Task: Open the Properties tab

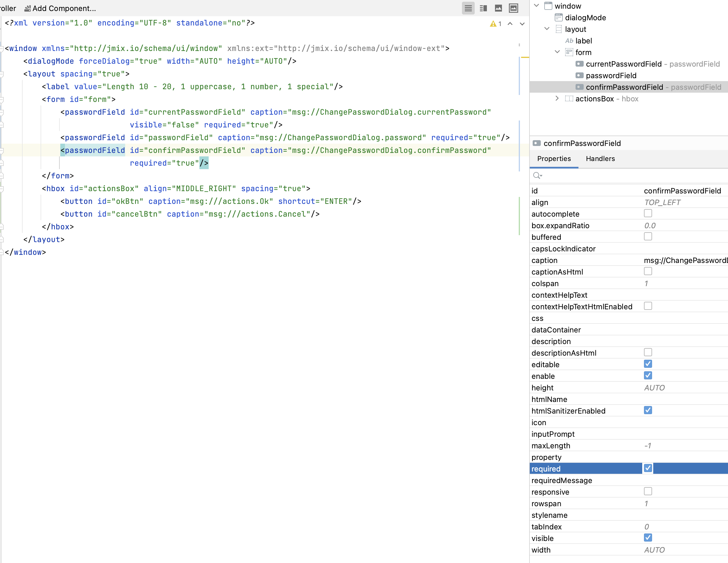Action: pos(554,159)
